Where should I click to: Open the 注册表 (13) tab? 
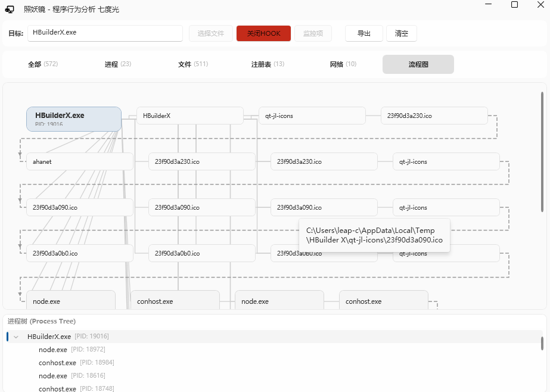(268, 64)
